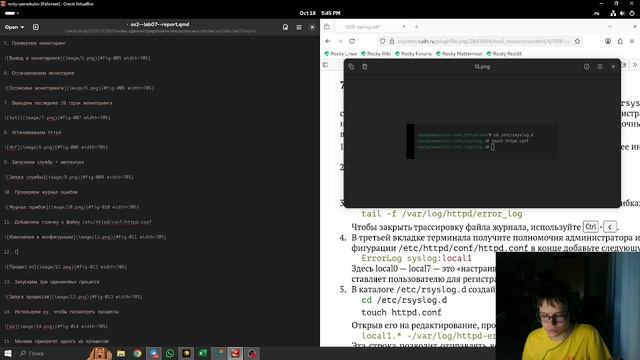The width and height of the screenshot is (640, 360).
Task: Click Windows taskbar search box
Action: click(x=51, y=353)
